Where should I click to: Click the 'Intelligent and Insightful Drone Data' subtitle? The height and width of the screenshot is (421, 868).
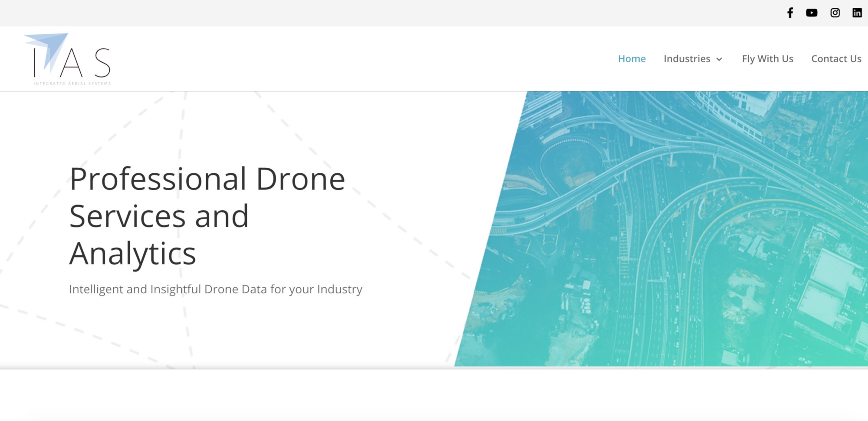[216, 289]
